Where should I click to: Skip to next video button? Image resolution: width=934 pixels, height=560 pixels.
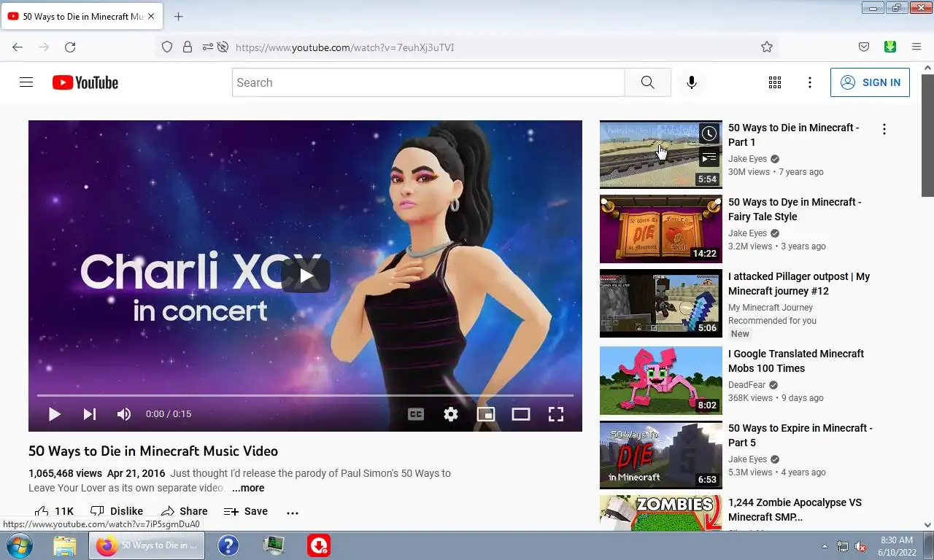(x=89, y=414)
